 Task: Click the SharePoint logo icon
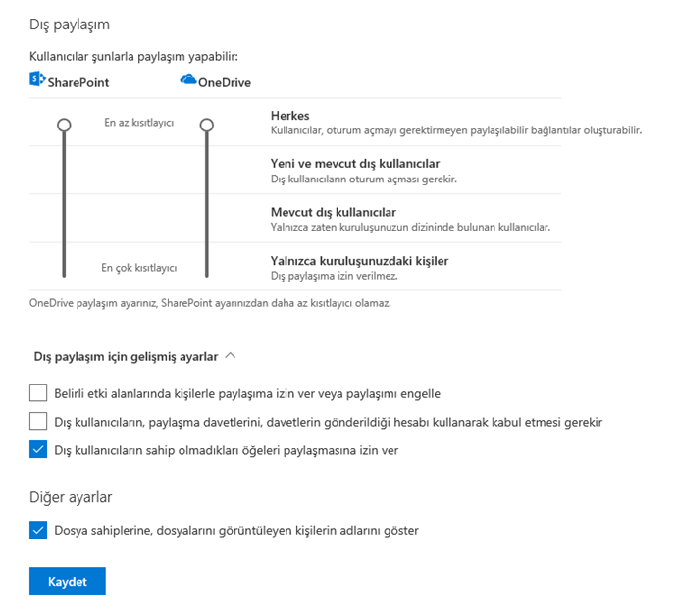click(37, 79)
